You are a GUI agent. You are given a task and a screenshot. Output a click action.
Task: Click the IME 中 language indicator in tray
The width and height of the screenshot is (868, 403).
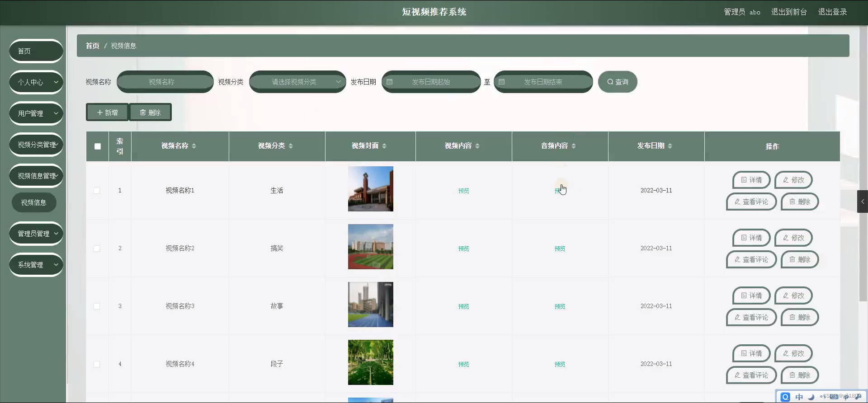pos(799,397)
